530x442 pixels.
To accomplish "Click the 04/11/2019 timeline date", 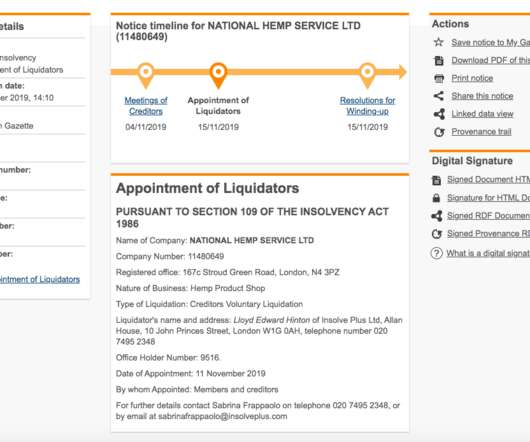I will [x=146, y=127].
